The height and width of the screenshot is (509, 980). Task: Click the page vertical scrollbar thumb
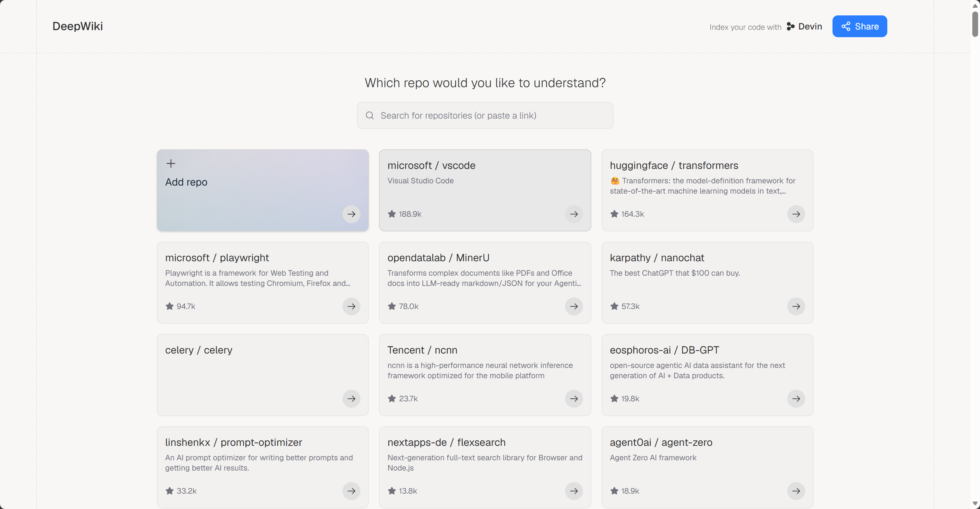pos(975,24)
